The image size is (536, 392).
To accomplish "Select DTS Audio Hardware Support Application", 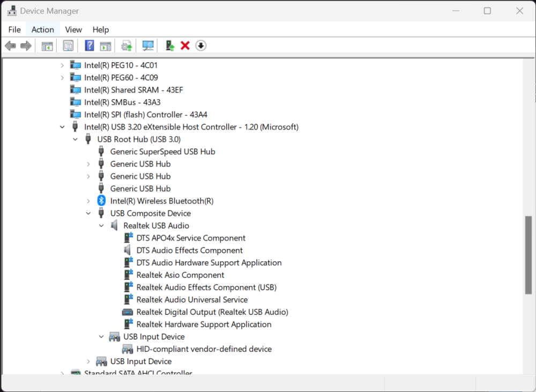I will (209, 262).
